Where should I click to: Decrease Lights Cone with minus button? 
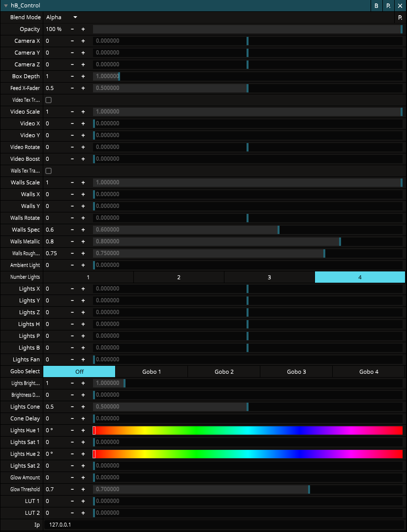click(72, 407)
